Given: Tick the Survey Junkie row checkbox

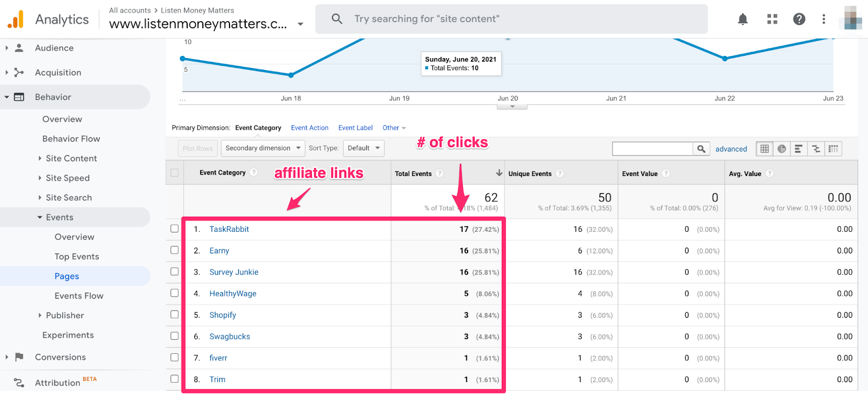Looking at the screenshot, I should [x=174, y=271].
